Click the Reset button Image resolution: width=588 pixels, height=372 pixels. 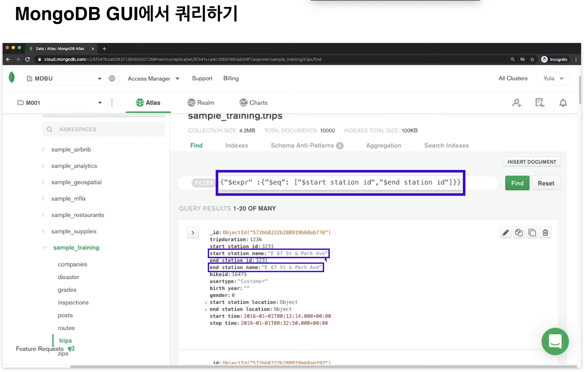coord(546,183)
